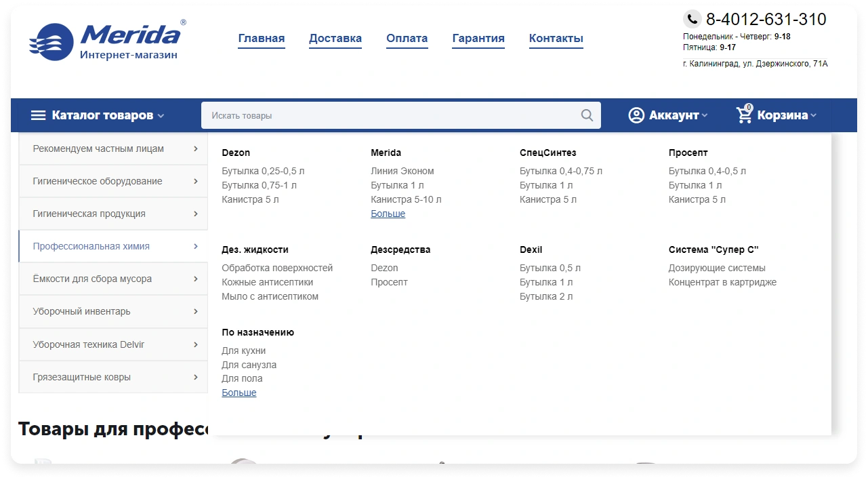Select Дозирующие системы
Image resolution: width=868 pixels, height=480 pixels.
tap(718, 268)
